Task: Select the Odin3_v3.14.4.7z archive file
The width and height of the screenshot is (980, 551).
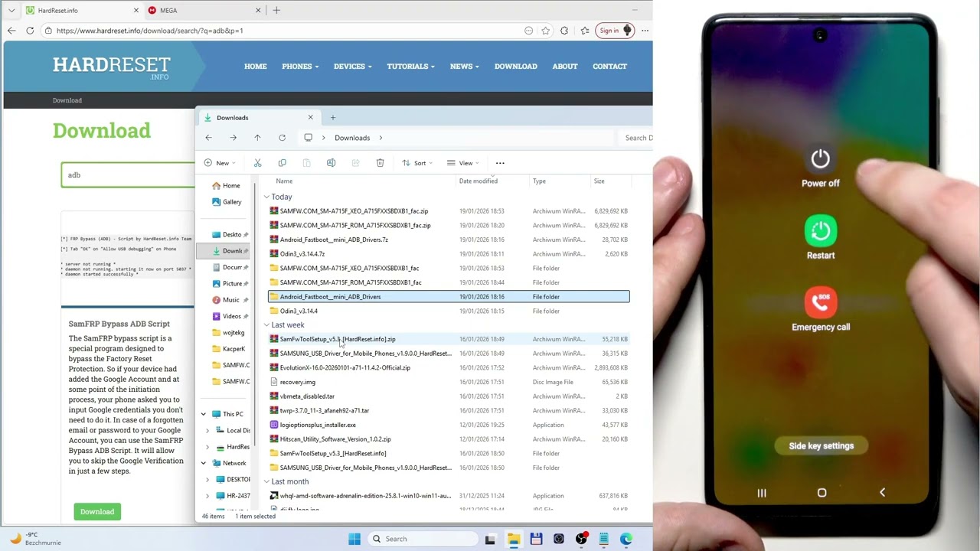Action: point(449,254)
